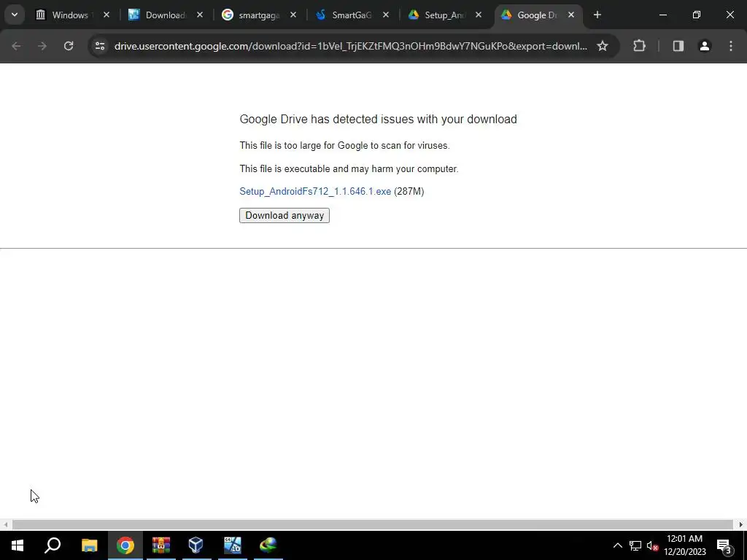Close the active Google Drive tab
This screenshot has width=747, height=560.
(x=571, y=15)
